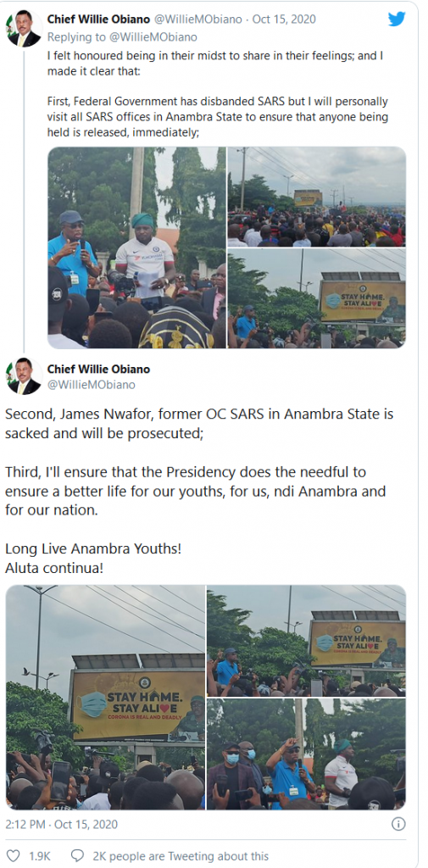Open the 'Replying to @WillieMObiano' link
Image resolution: width=428 pixels, height=868 pixels.
click(x=122, y=37)
